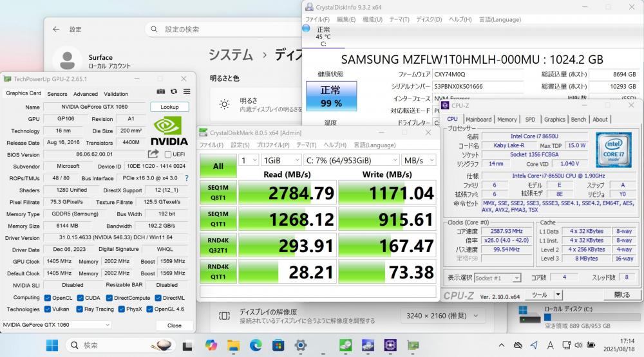The width and height of the screenshot is (644, 357).
Task: Click the local disk C: usage bar
Action: click(x=592, y=317)
